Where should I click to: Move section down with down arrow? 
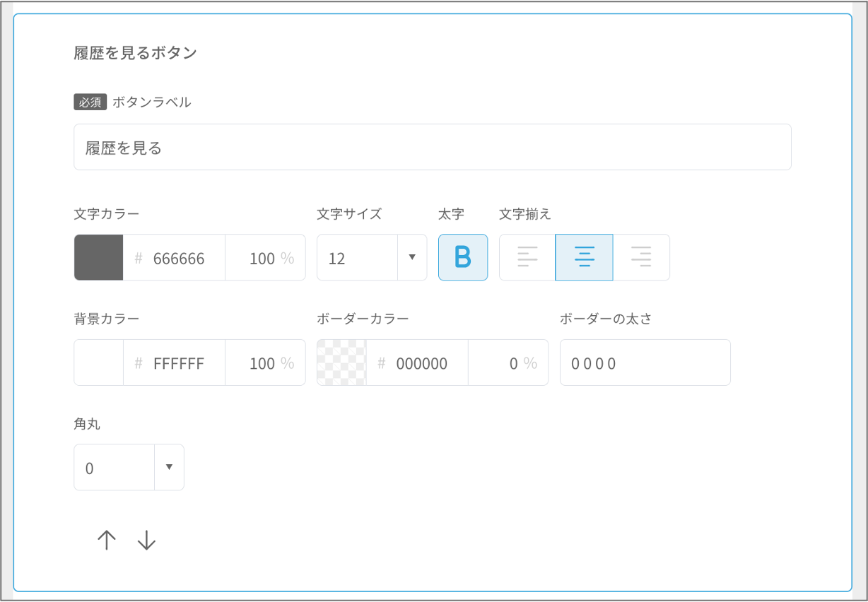pos(146,541)
